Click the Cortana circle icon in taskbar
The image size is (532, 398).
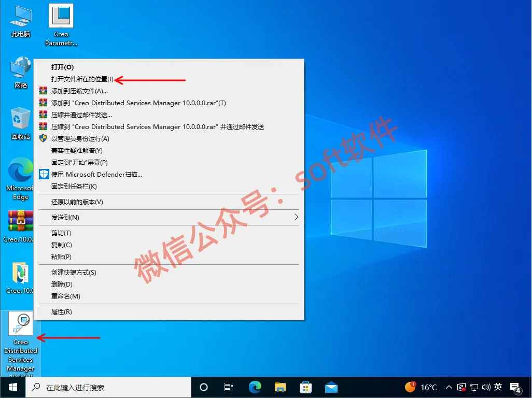[204, 387]
